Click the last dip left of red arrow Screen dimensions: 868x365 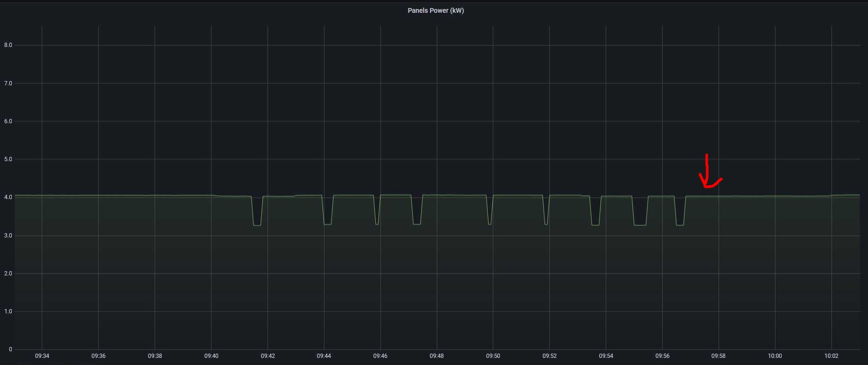pyautogui.click(x=680, y=225)
